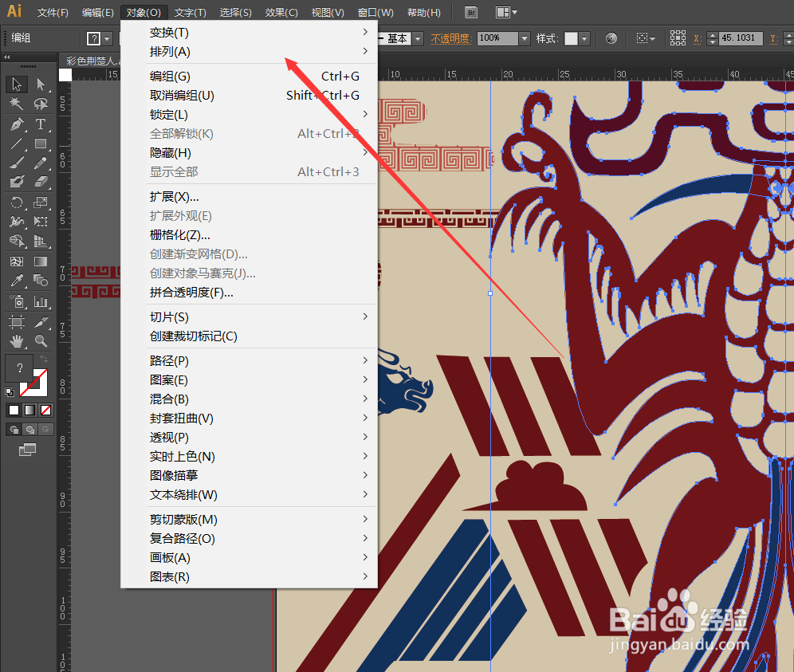Set paint mode to None
This screenshot has height=672, width=794.
(45, 411)
